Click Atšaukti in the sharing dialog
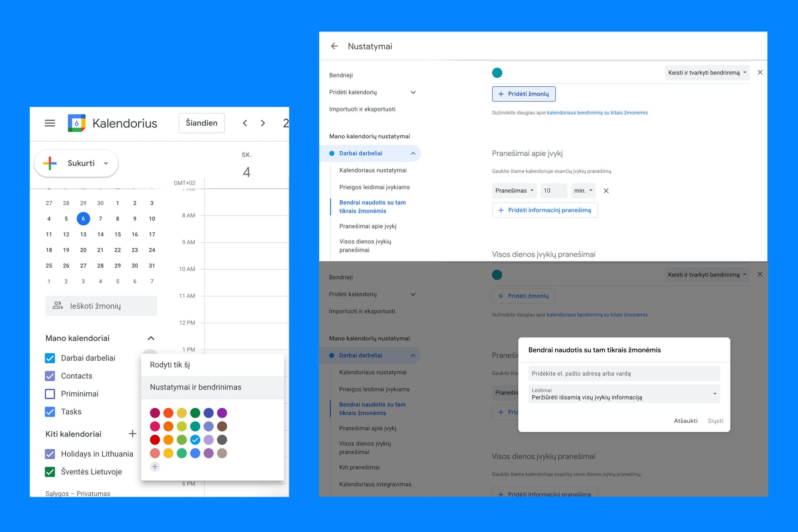 tap(685, 421)
